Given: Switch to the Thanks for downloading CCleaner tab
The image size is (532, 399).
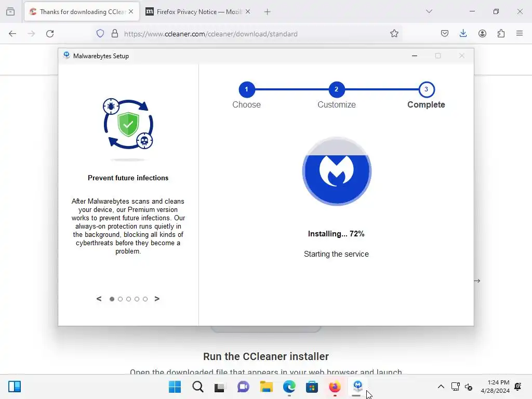Looking at the screenshot, I should (x=82, y=12).
